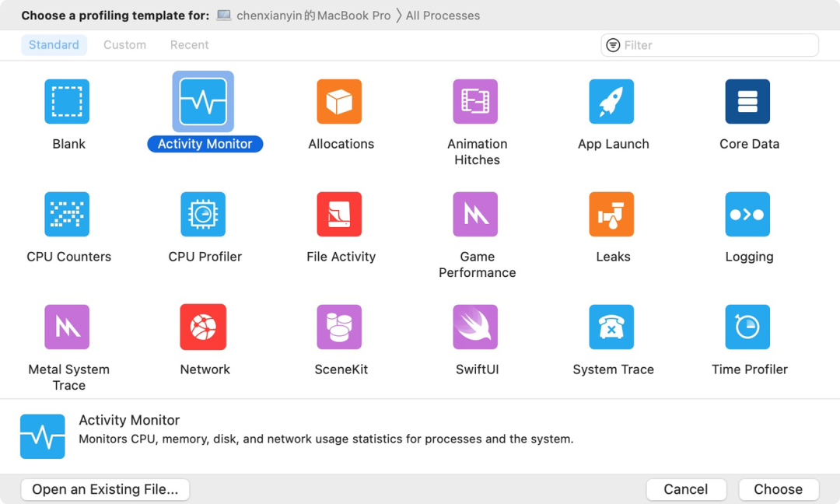Viewport: 840px width, 504px height.
Task: Select the Network template icon
Action: 203,327
